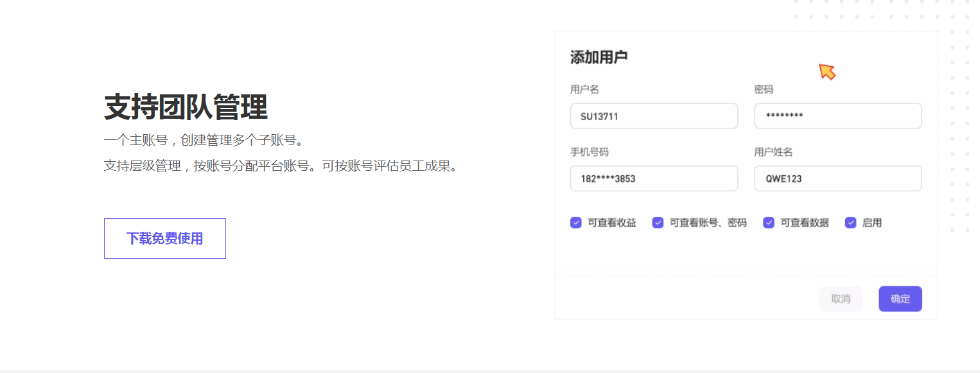Click the 用户名 field label

[x=584, y=89]
